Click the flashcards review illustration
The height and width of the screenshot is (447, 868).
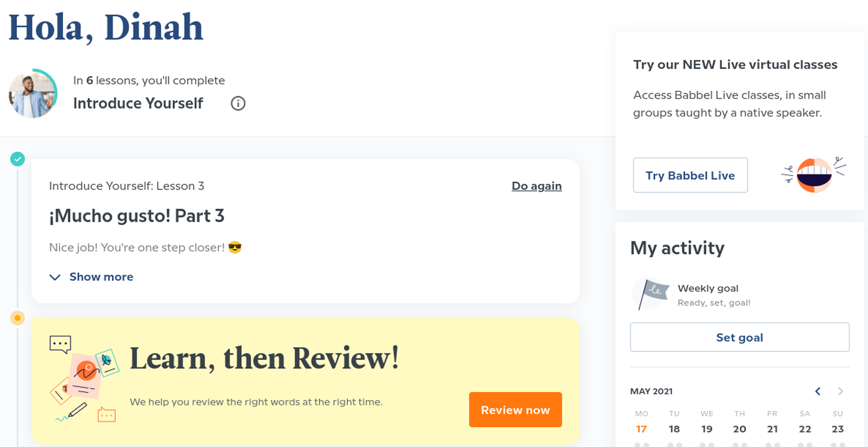tap(85, 379)
